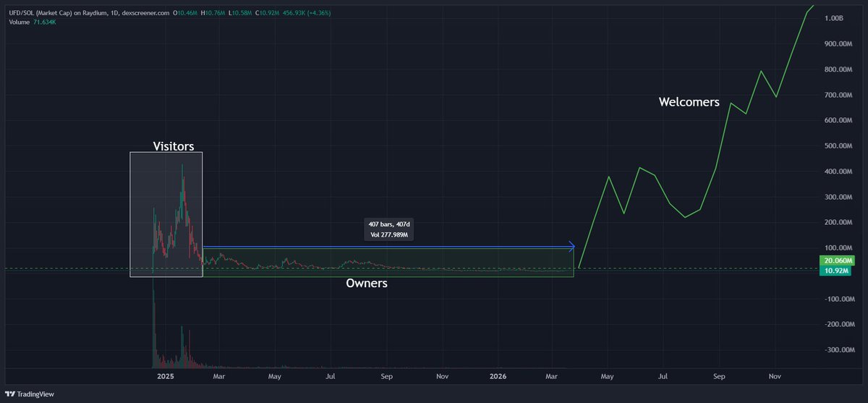Click the 300.00M price axis label
Screen dimensions: 868x403
click(x=838, y=197)
